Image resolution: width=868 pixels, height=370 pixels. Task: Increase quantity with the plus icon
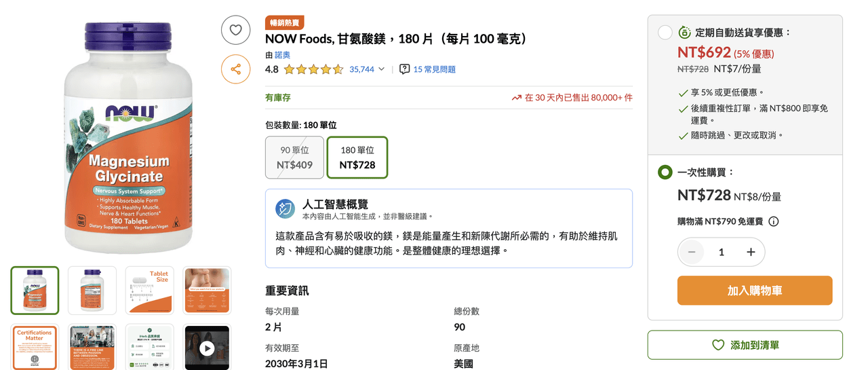751,252
